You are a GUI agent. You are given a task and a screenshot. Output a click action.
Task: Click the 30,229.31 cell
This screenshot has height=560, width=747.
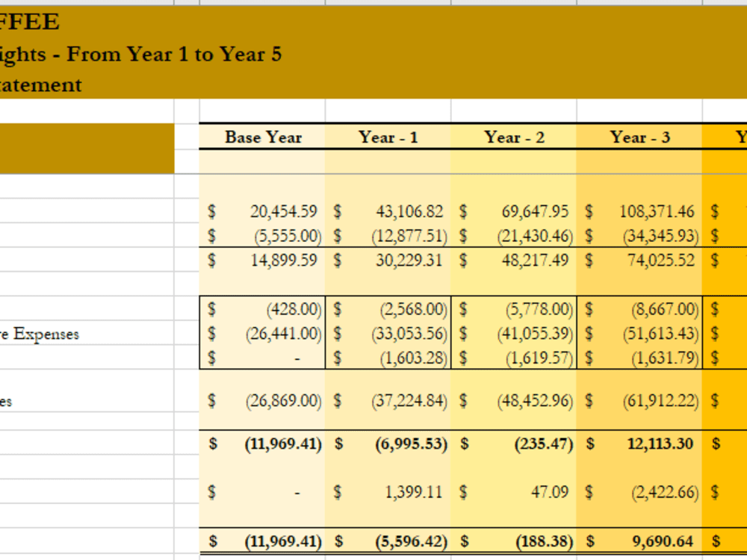click(x=388, y=260)
